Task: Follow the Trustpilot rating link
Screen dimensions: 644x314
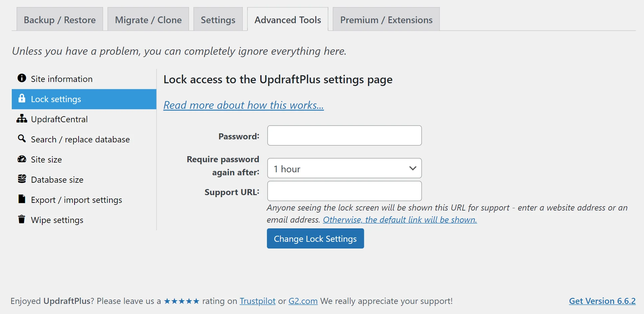Action: [257, 301]
